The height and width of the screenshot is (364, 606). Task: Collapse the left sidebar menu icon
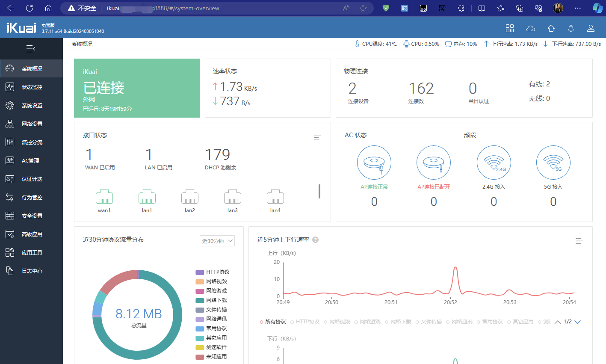coord(31,49)
